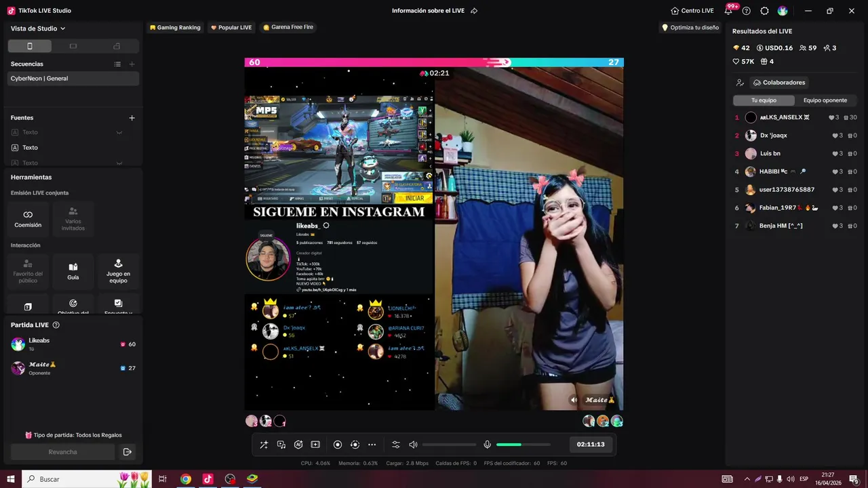Open the Windows Start menu
868x488 pixels.
pyautogui.click(x=11, y=479)
